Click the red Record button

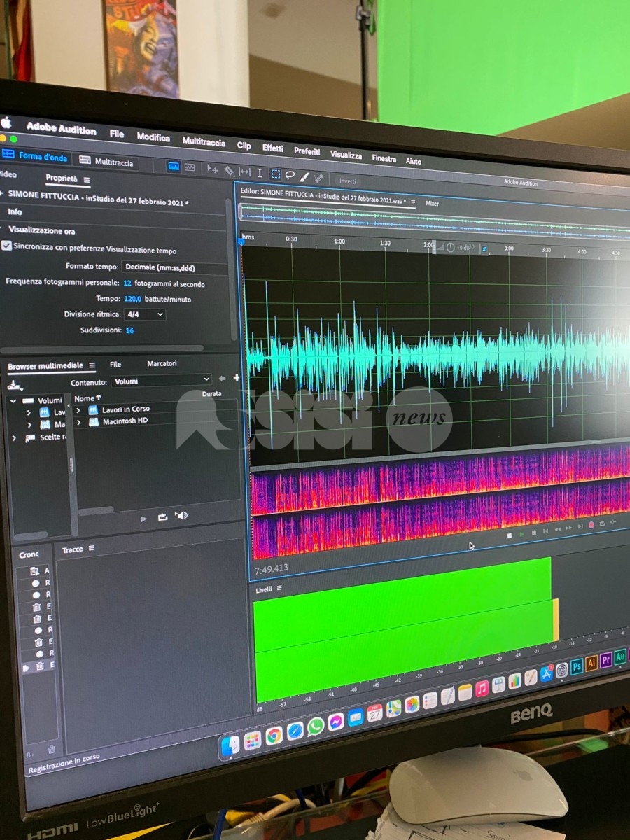(x=591, y=525)
